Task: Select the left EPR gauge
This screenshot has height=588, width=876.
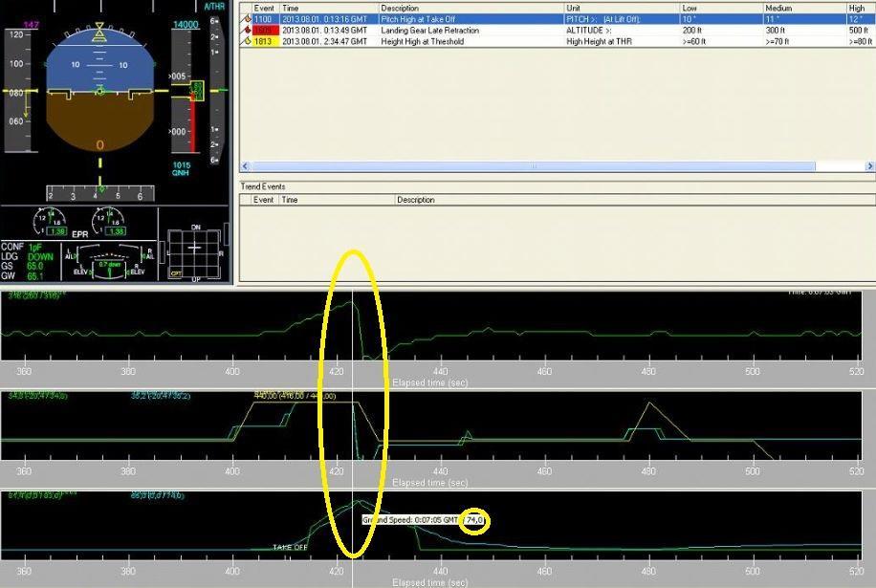Action: (x=51, y=222)
